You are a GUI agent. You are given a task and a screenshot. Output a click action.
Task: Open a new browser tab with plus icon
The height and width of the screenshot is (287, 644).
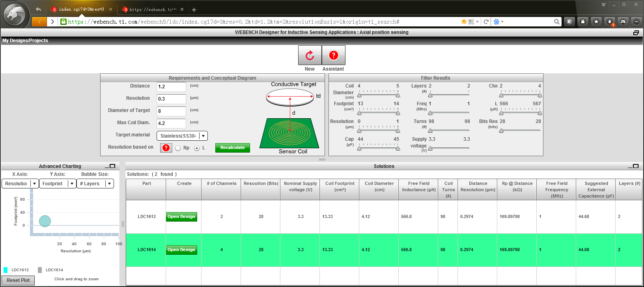194,9
